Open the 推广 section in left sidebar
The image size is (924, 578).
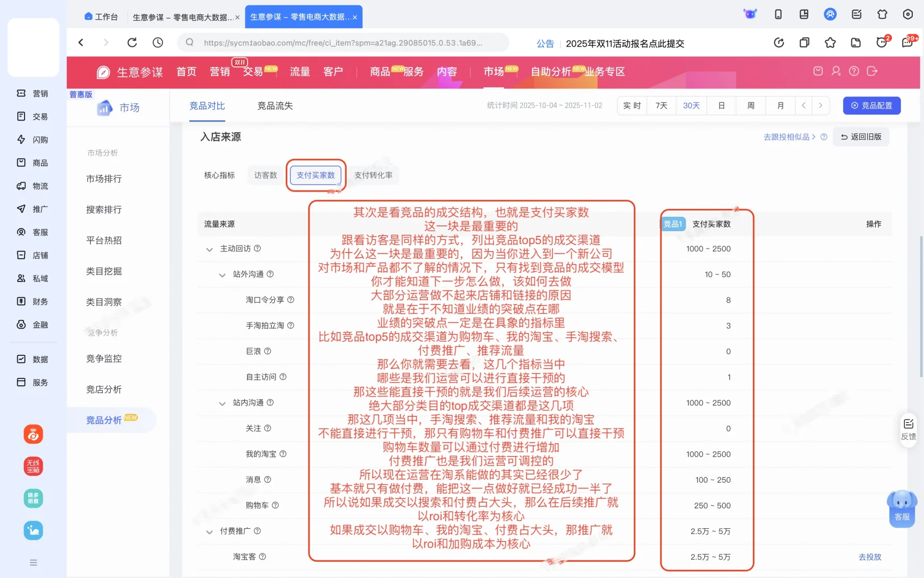pyautogui.click(x=33, y=209)
